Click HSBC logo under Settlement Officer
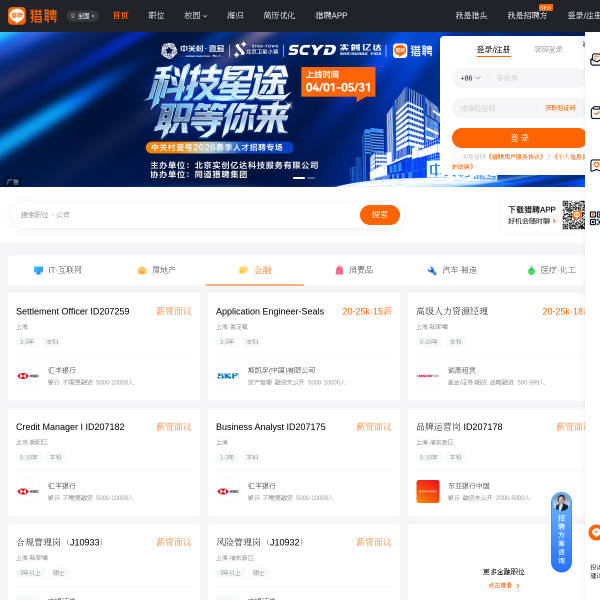This screenshot has height=600, width=600. (28, 376)
